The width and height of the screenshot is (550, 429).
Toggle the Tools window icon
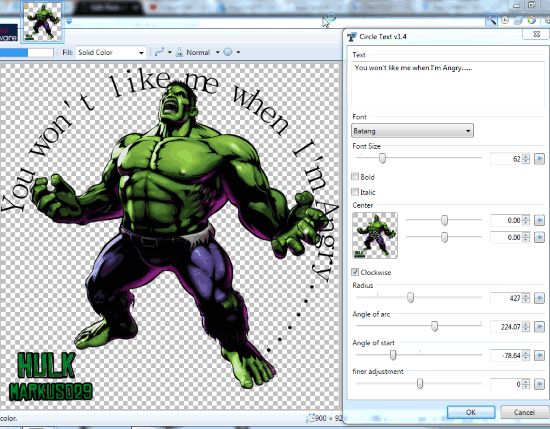point(491,20)
